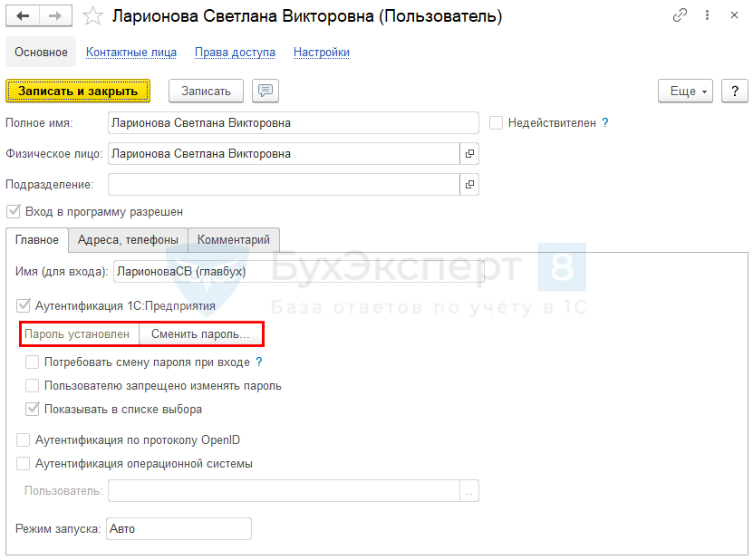The height and width of the screenshot is (560, 753).
Task: Click the question mark help button
Action: [x=735, y=91]
